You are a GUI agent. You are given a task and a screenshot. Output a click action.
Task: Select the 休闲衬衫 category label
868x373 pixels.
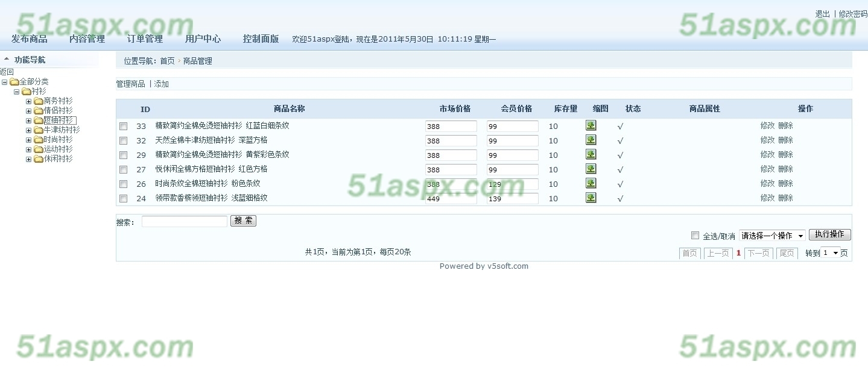click(x=58, y=159)
